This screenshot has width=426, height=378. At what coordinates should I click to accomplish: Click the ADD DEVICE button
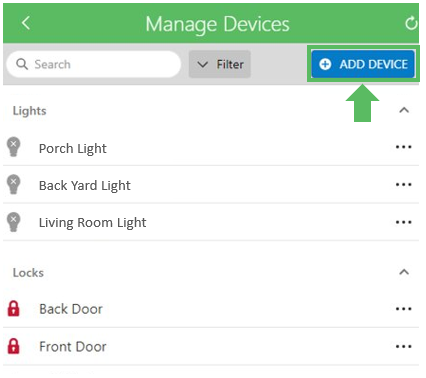click(363, 64)
